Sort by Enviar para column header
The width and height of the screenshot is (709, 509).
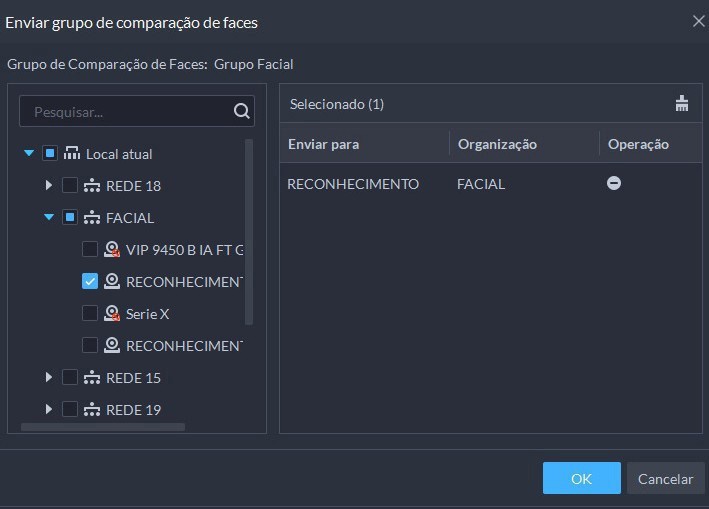323,144
